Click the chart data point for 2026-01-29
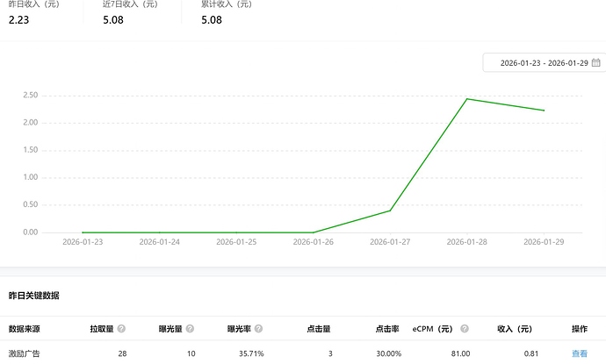Image resolution: width=606 pixels, height=364 pixels. (544, 111)
